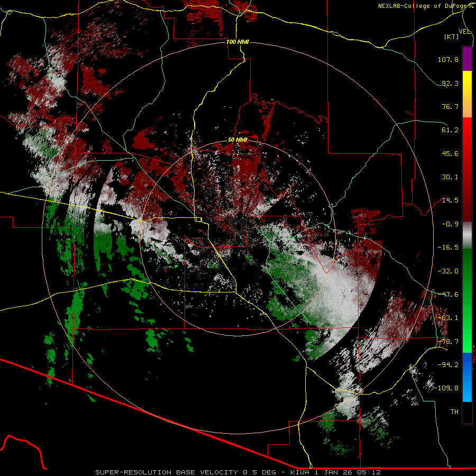This screenshot has height=476, width=476.
Task: Click the VEL legend title
Action: point(464,32)
